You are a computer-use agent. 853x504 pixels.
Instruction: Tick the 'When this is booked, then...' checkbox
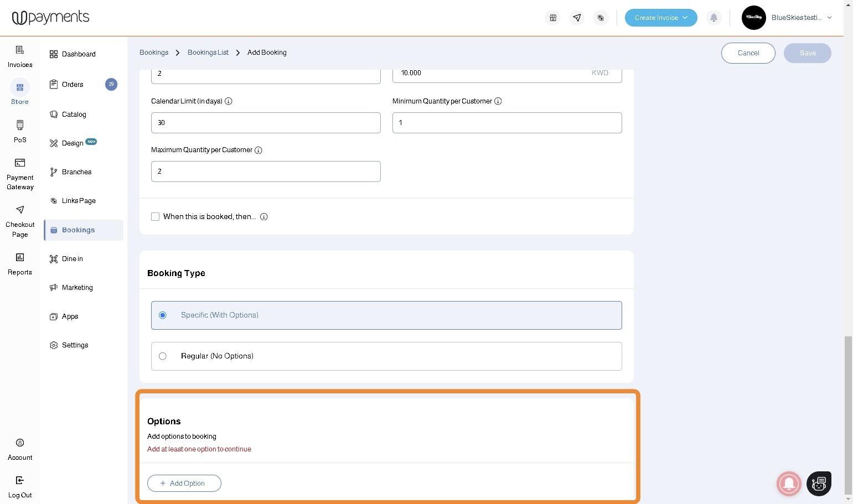(x=155, y=217)
